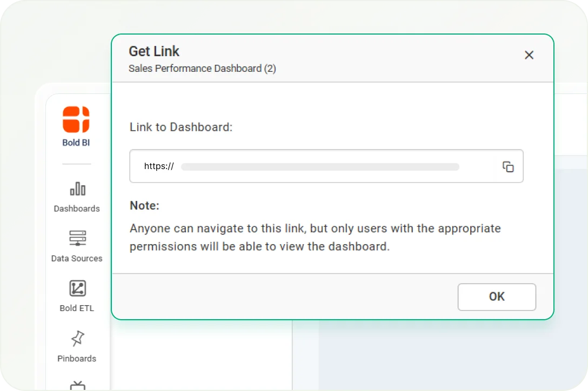588x391 pixels.
Task: Click the Sales Performance Dashboard (2) subtitle
Action: click(202, 69)
